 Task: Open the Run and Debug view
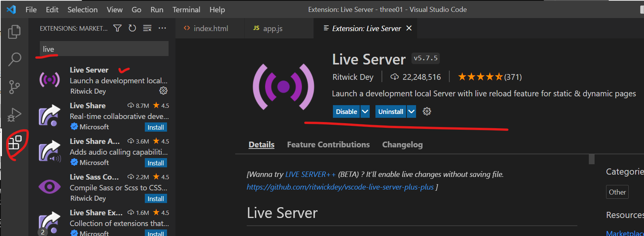pos(14,115)
